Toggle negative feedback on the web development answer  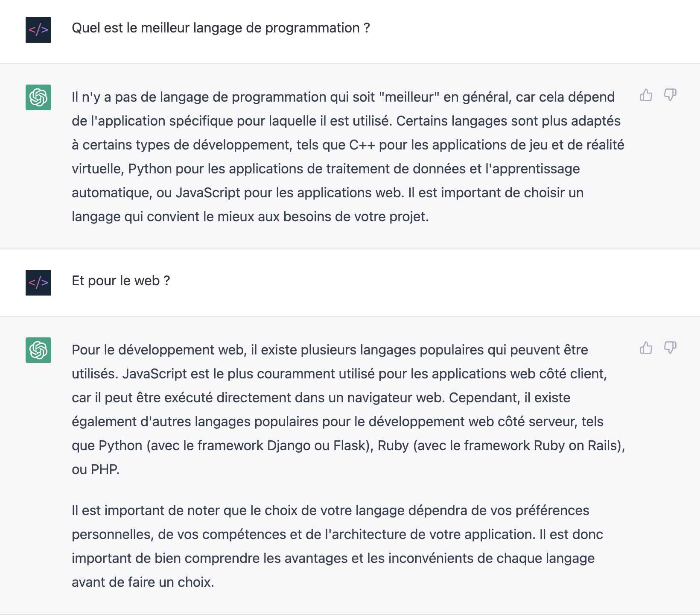[x=670, y=348]
